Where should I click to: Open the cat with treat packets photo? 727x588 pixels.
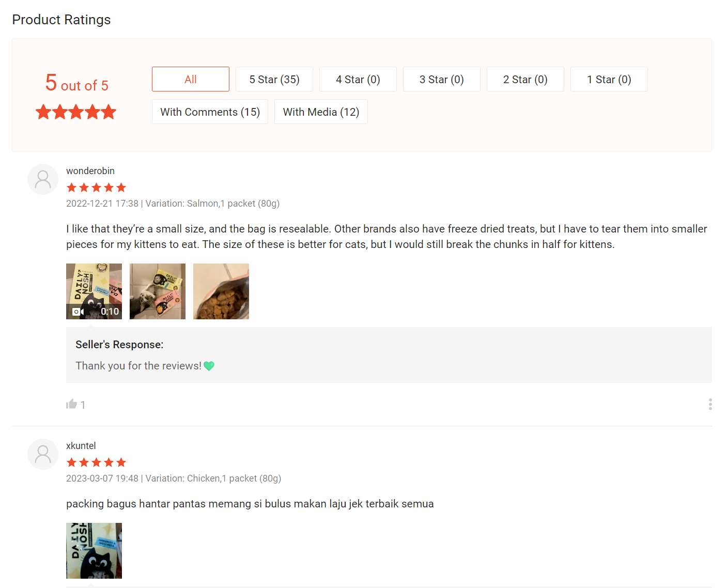158,291
